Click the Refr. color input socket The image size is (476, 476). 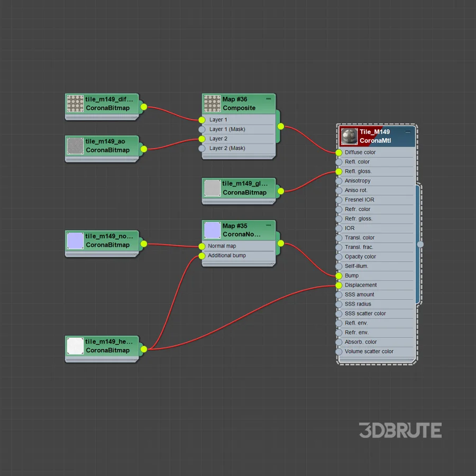(339, 209)
